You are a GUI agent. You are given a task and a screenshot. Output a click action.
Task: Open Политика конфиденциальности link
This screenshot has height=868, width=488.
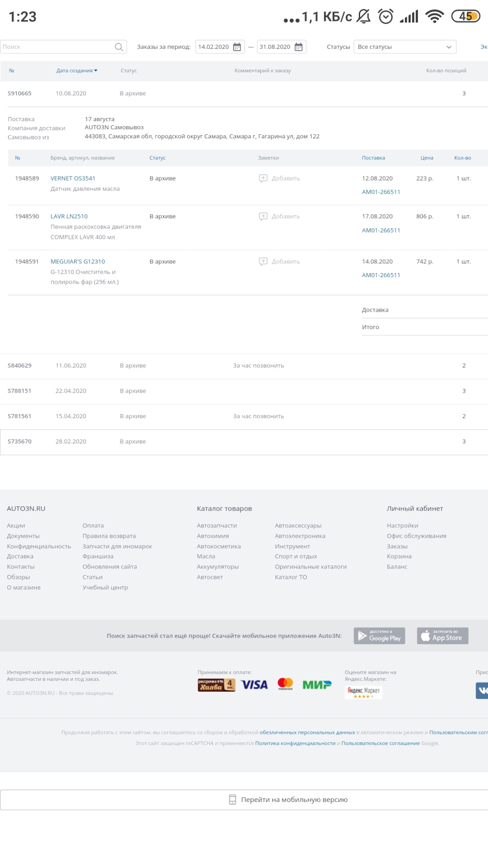pyautogui.click(x=295, y=743)
